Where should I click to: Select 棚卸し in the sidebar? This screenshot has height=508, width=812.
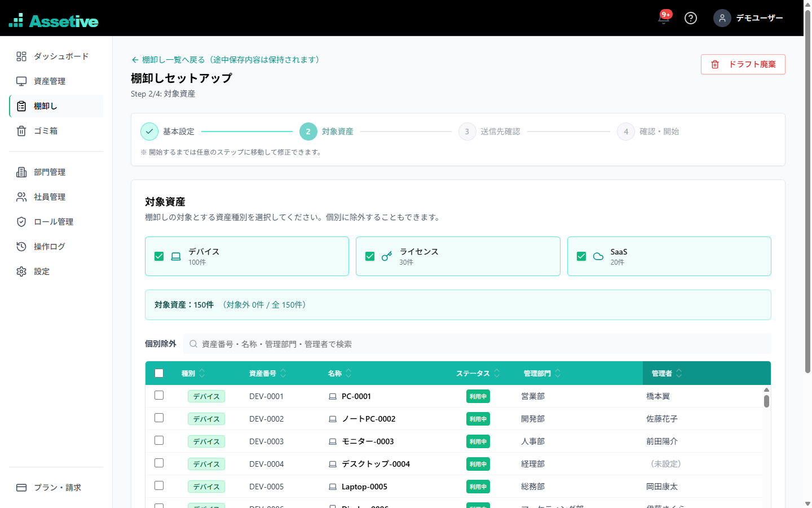click(56, 106)
